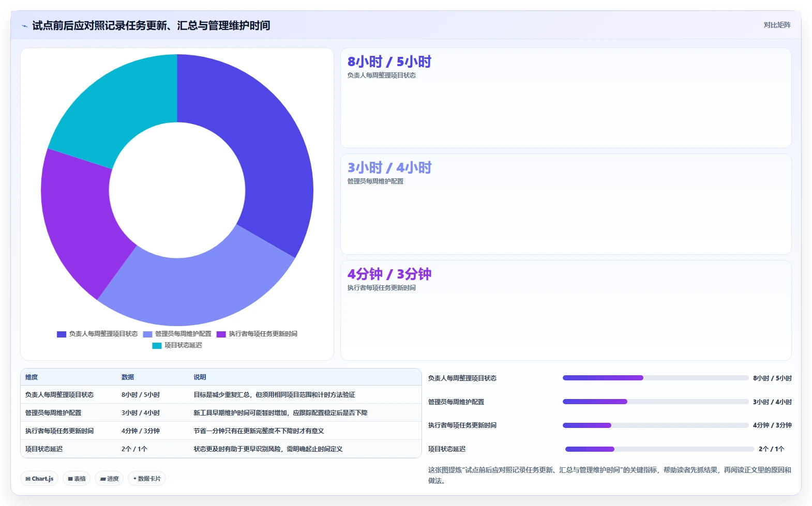Click progress value 2个 / 1个
Image resolution: width=812 pixels, height=506 pixels.
tap(771, 449)
